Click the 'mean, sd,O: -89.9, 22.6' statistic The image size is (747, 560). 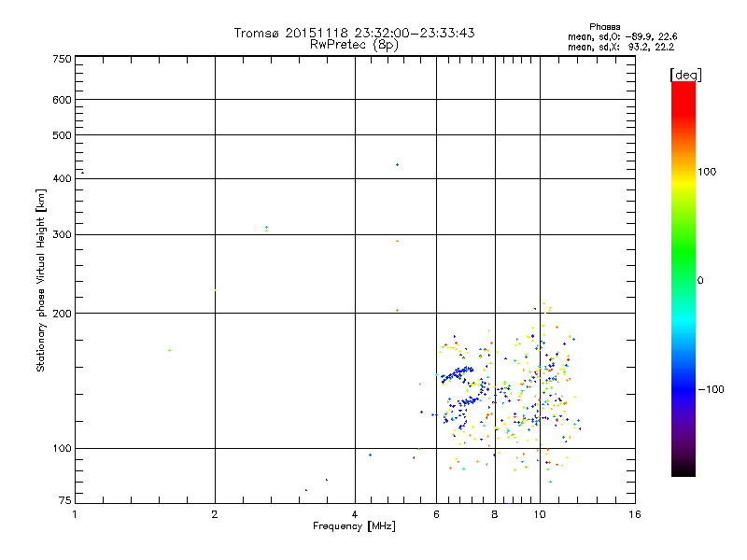(622, 36)
